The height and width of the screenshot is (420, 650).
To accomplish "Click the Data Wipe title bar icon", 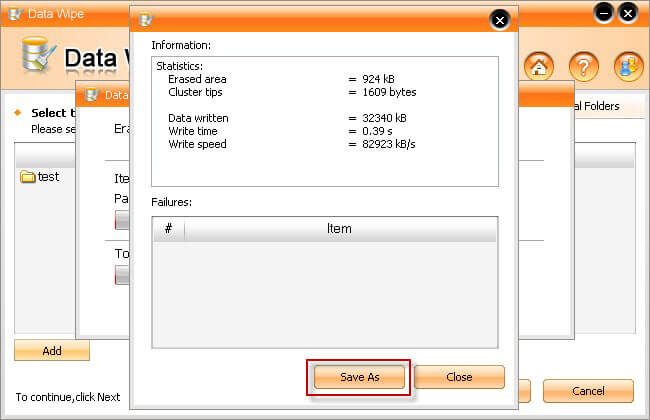I will pos(15,14).
